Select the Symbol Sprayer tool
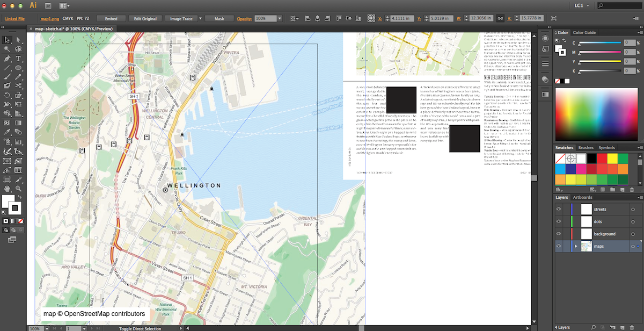The image size is (644, 331). click(7, 142)
